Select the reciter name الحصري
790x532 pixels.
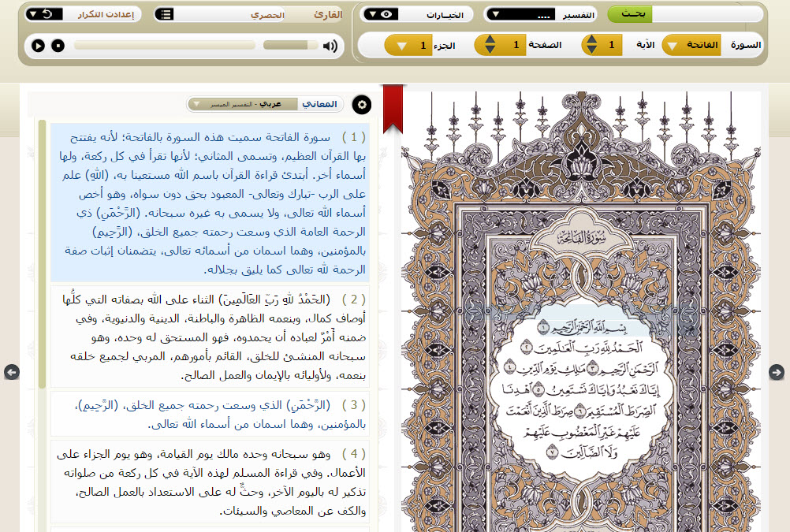point(267,15)
